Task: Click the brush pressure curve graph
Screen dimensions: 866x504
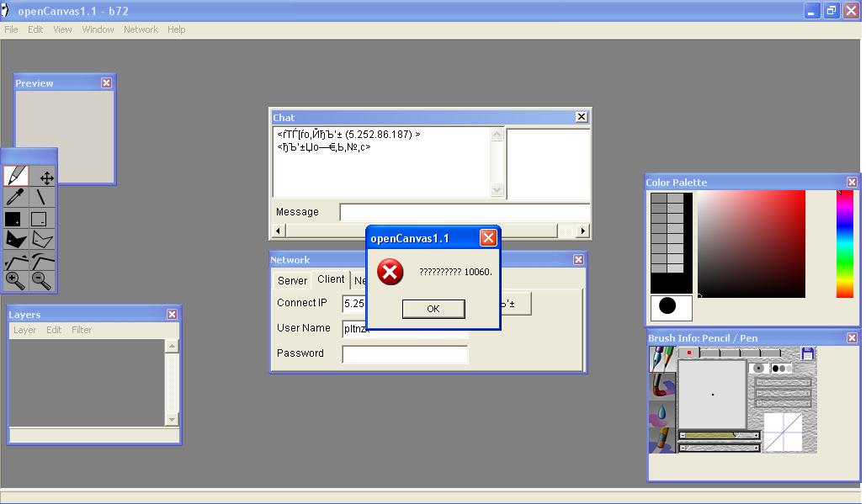Action: (x=783, y=432)
